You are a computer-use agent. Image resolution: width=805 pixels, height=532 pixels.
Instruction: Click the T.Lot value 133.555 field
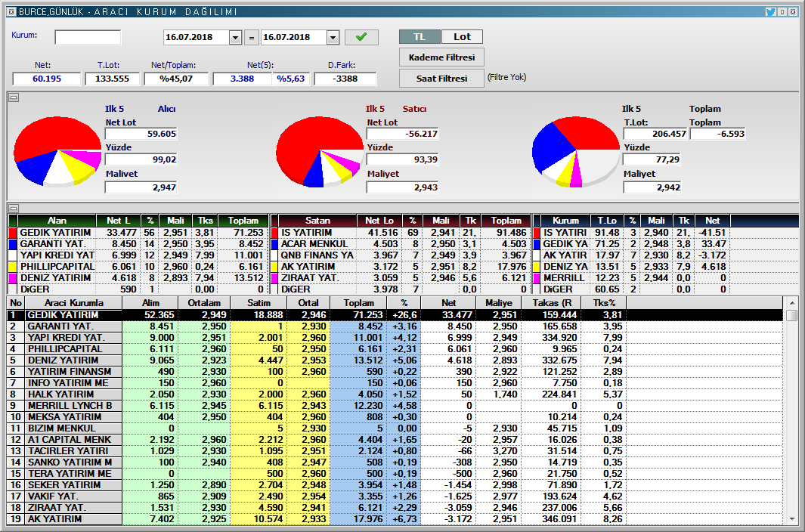click(x=112, y=79)
